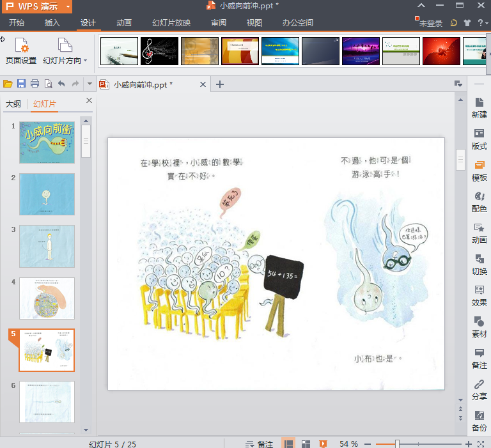Open the 幻灯片方向 slide orientation dropdown
Viewport: 491px width, 448px height.
(65, 50)
